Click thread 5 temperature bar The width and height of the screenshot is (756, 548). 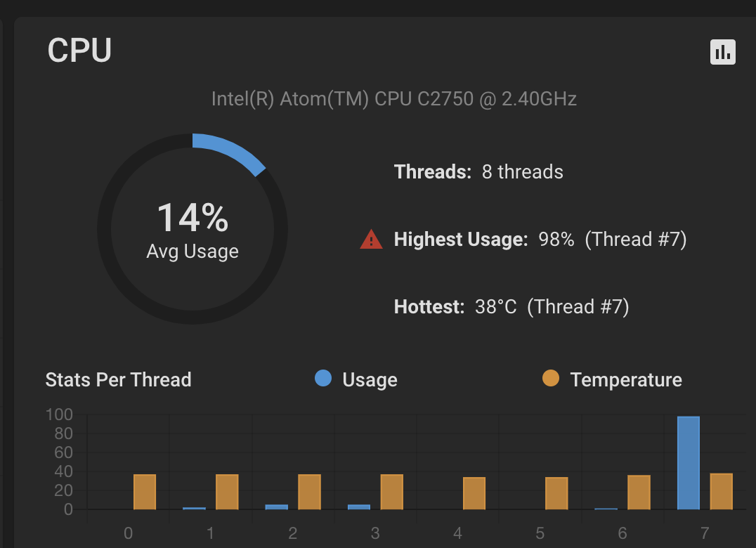click(x=556, y=493)
